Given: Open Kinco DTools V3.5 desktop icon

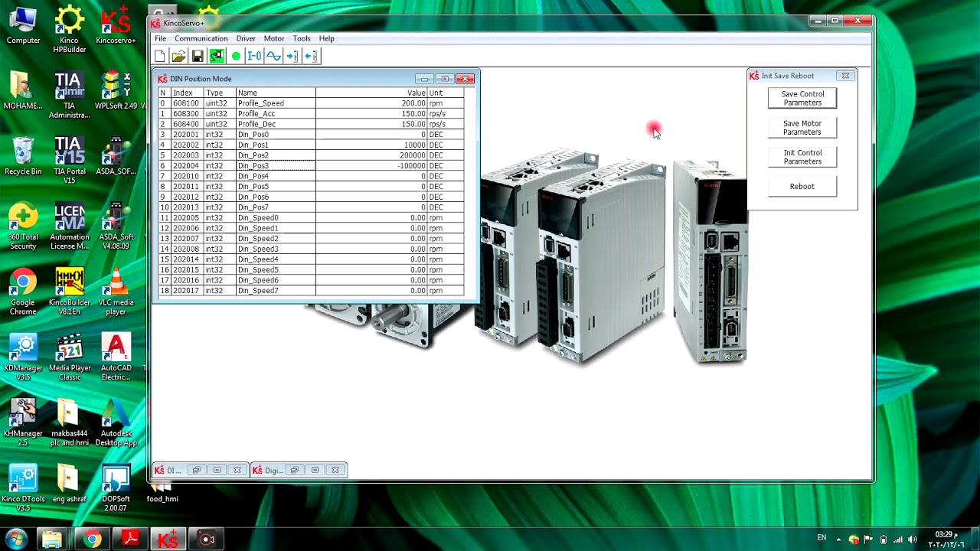Looking at the screenshot, I should pyautogui.click(x=23, y=488).
